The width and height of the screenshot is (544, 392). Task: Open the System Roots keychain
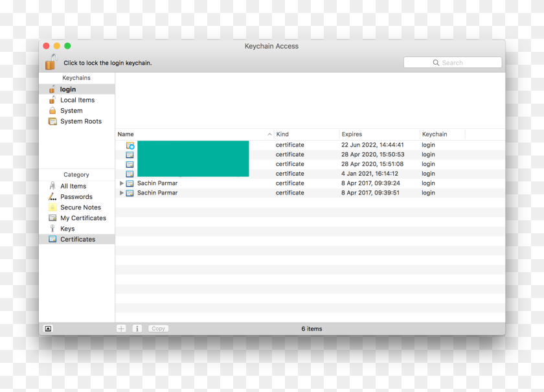point(80,121)
